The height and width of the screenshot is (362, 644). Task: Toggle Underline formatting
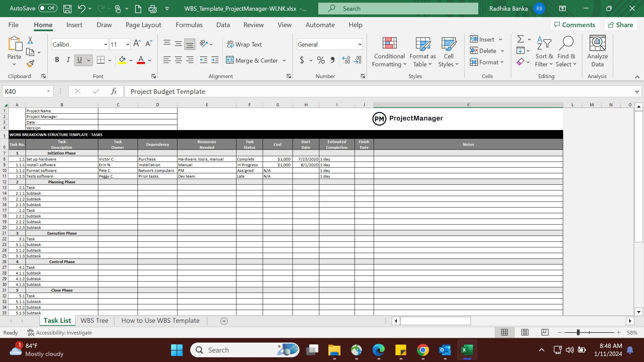pyautogui.click(x=79, y=60)
